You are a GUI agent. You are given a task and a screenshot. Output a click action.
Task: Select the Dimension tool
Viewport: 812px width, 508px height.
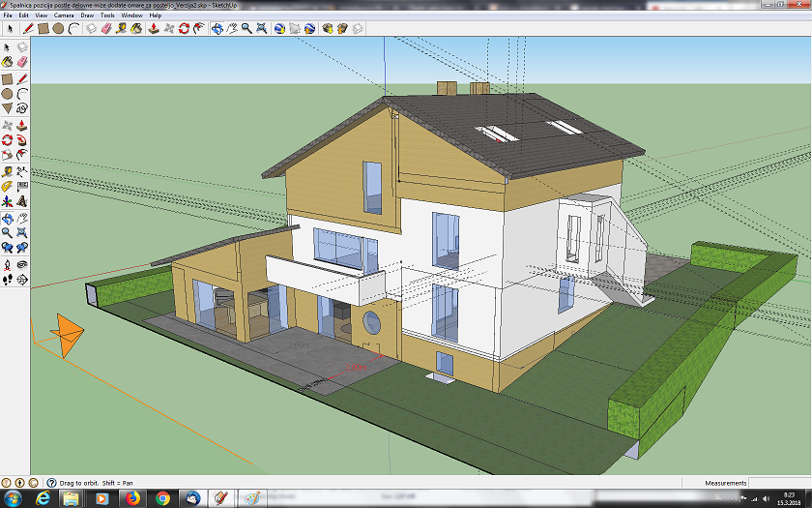point(21,171)
